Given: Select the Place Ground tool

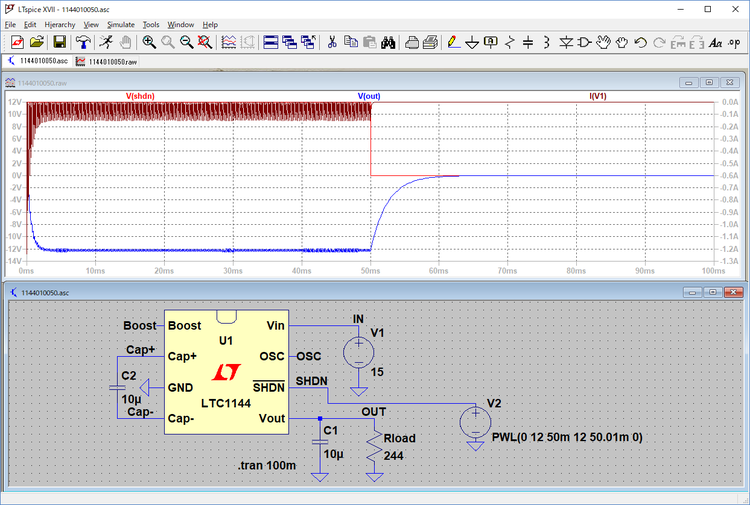Looking at the screenshot, I should pos(472,42).
